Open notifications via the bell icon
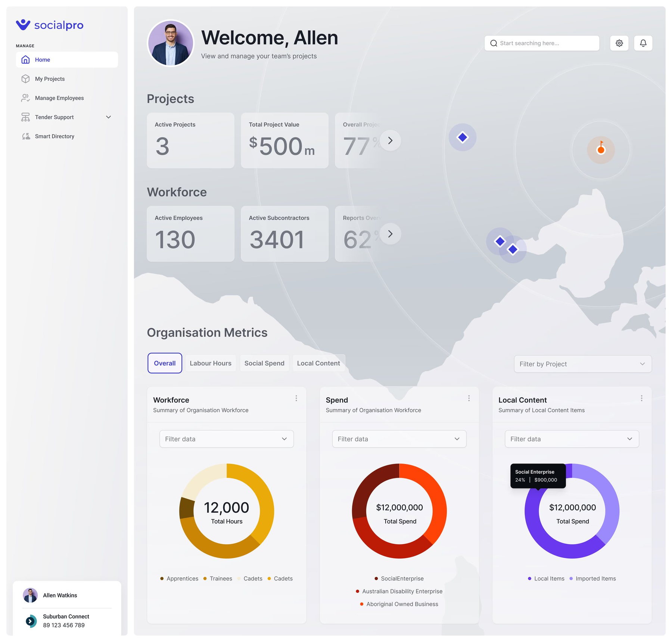Screen dimensions: 672x642 (x=643, y=43)
